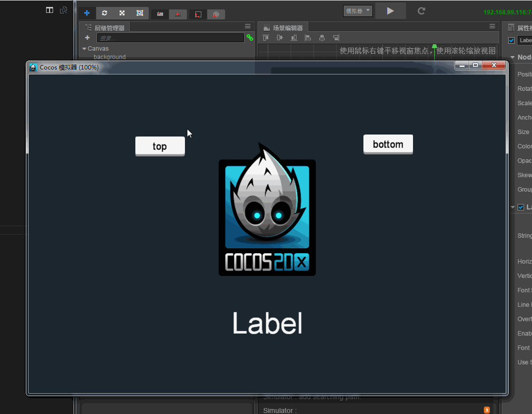
Task: Maximize the Cocos simulator window
Action: pyautogui.click(x=475, y=65)
